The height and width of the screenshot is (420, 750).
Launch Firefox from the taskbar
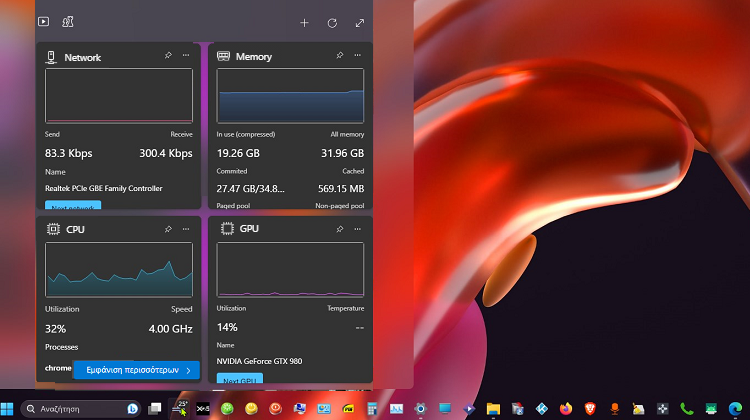(566, 409)
